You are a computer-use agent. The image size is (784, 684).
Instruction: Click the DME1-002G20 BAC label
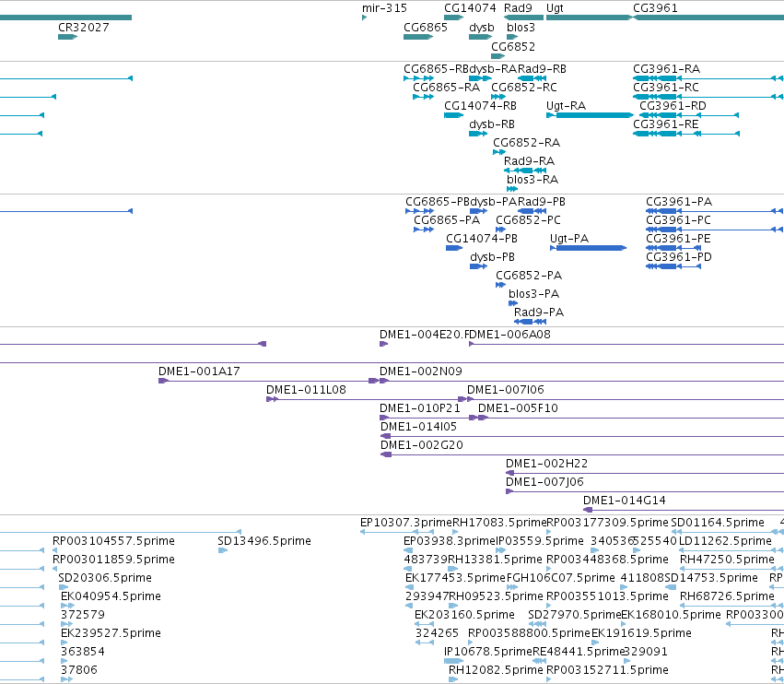pyautogui.click(x=422, y=445)
